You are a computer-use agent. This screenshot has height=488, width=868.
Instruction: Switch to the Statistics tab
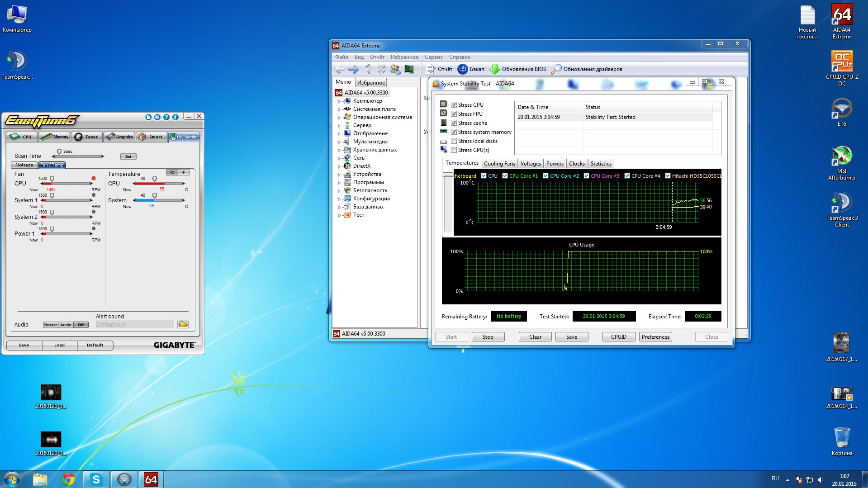pyautogui.click(x=601, y=164)
